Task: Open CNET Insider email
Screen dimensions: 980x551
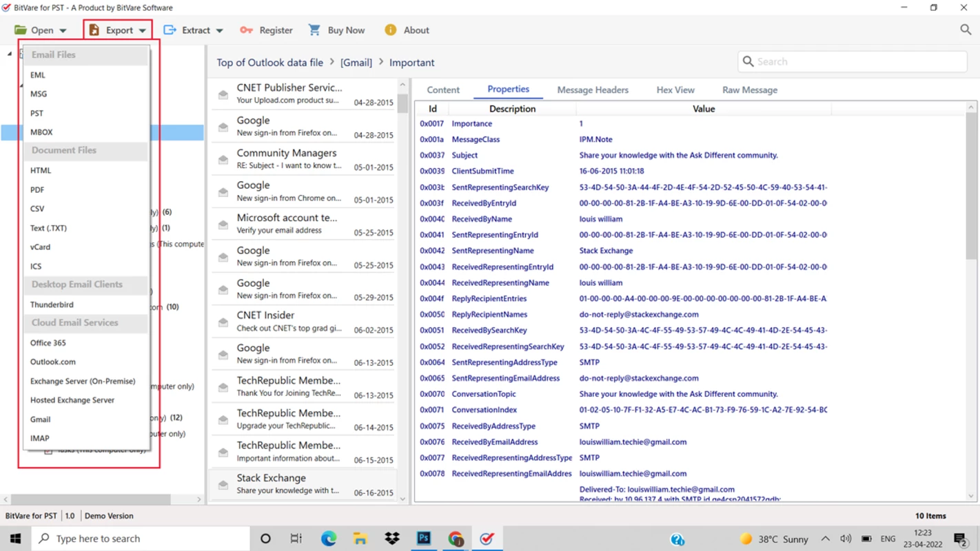Action: (x=303, y=322)
